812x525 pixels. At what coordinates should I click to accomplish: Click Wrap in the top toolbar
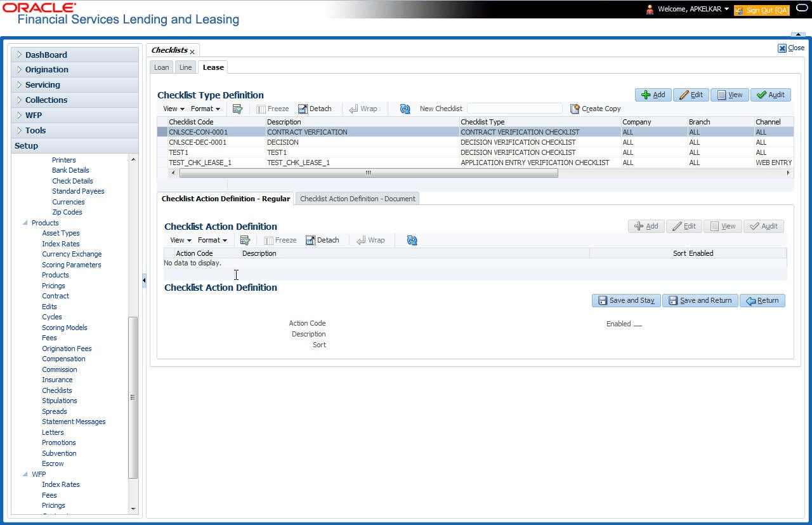[363, 109]
